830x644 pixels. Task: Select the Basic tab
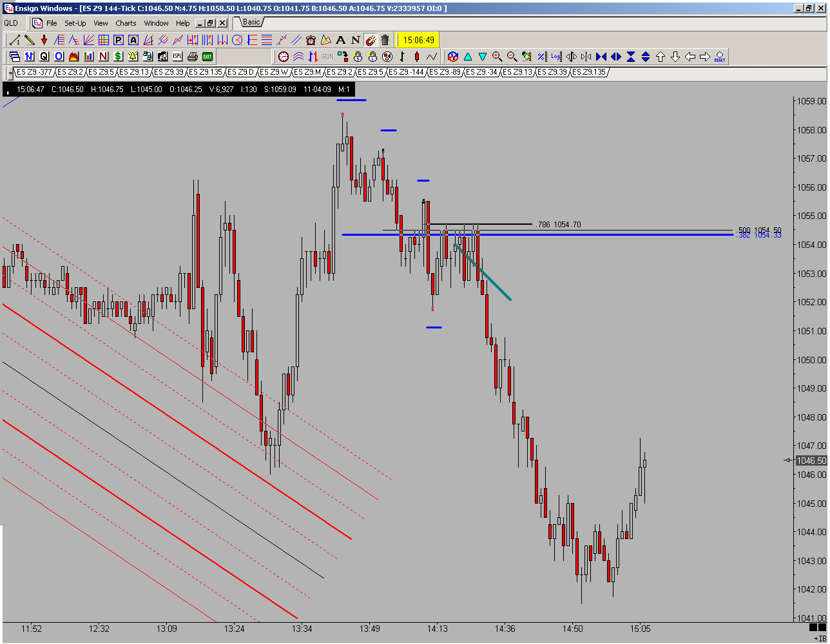[251, 22]
